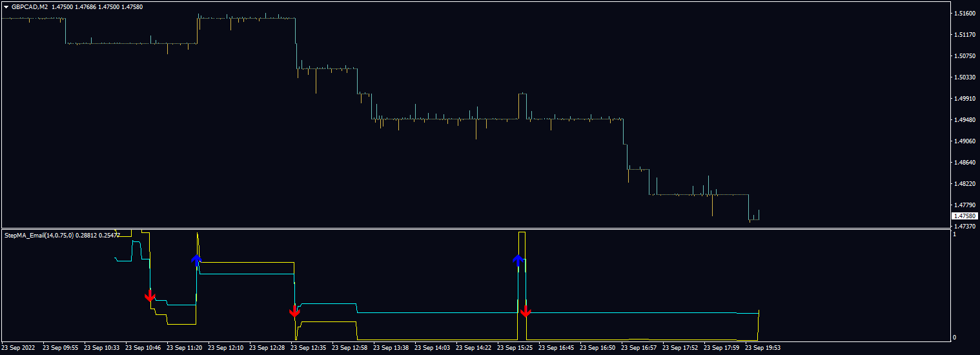Click the 1.47370 price scale label
Viewport: 980px width, 355px height.
click(x=965, y=226)
